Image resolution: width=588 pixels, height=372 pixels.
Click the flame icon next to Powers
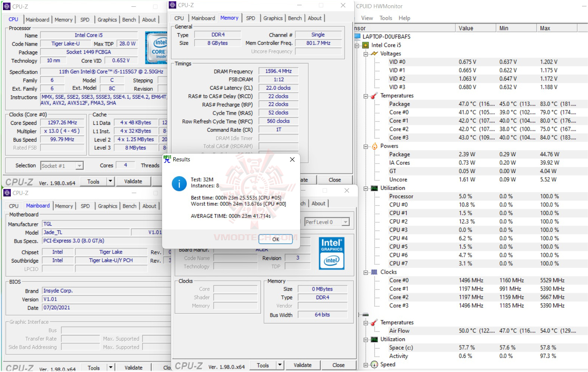point(374,146)
